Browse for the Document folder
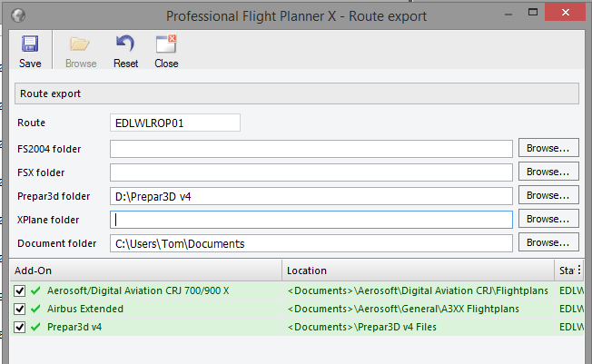 click(548, 242)
